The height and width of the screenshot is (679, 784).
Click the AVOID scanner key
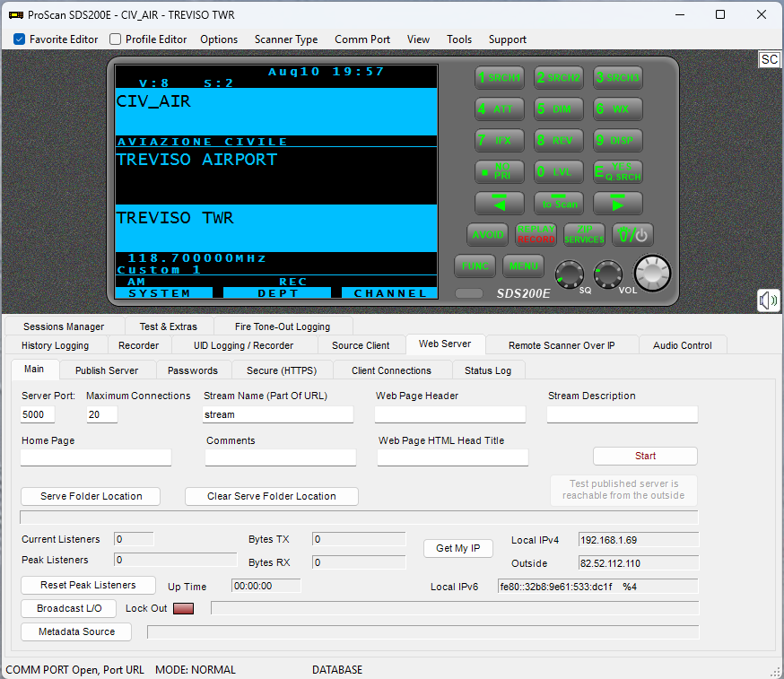487,234
